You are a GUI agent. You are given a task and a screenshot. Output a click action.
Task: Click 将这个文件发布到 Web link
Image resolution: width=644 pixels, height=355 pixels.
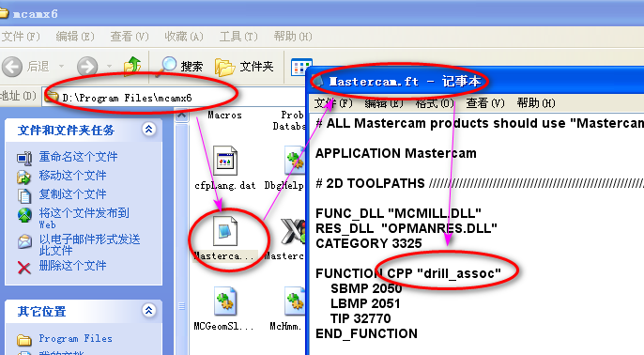[x=84, y=218]
